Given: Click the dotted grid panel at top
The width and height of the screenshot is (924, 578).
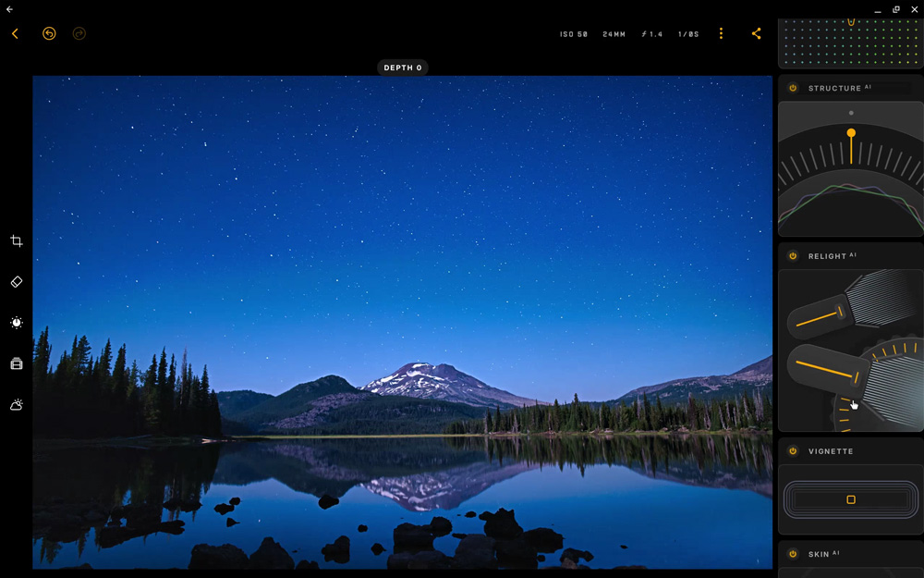Looking at the screenshot, I should 851,43.
